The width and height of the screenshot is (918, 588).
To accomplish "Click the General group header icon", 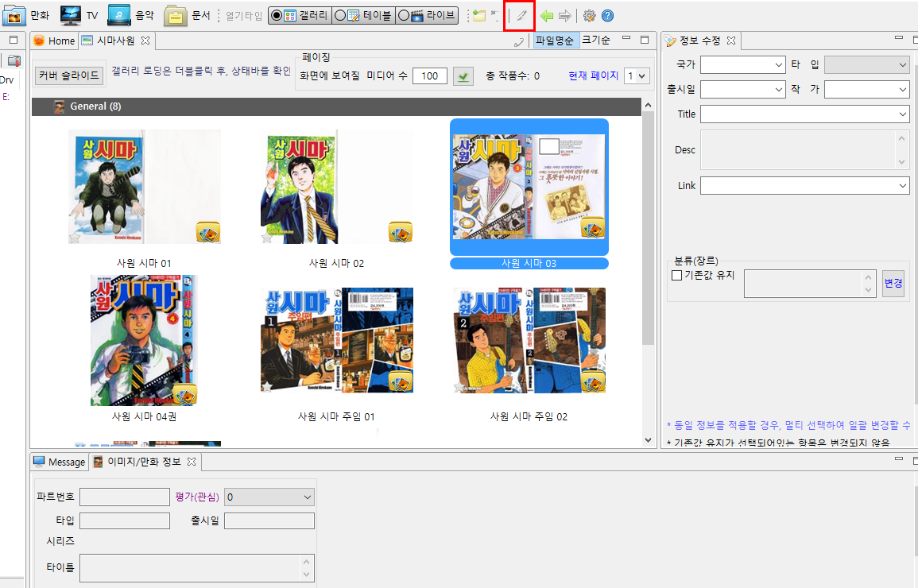I will [x=59, y=106].
